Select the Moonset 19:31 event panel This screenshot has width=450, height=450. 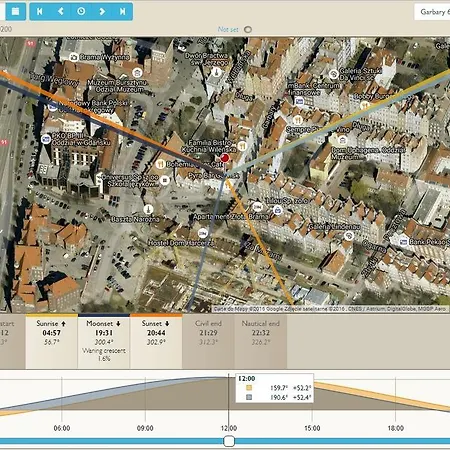point(104,341)
